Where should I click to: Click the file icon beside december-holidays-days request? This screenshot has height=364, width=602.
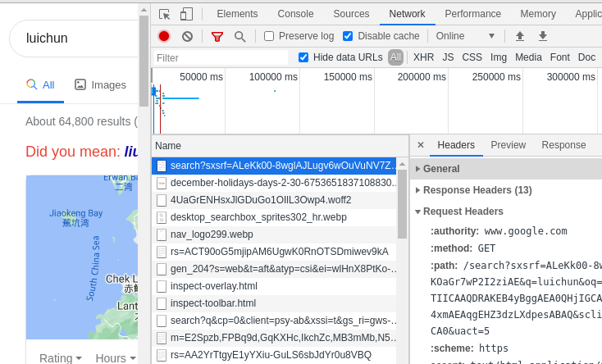coord(162,183)
